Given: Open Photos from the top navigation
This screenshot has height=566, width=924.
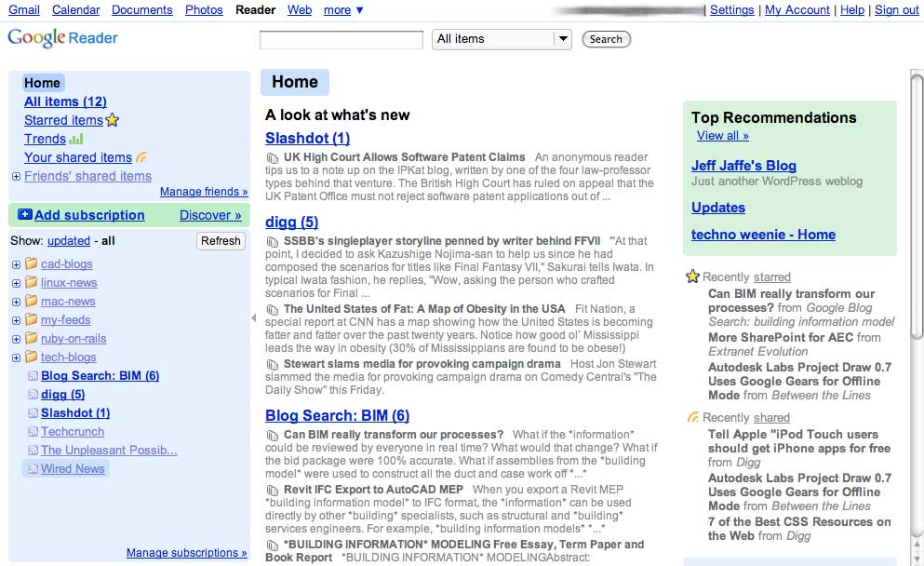Looking at the screenshot, I should pyautogui.click(x=204, y=10).
